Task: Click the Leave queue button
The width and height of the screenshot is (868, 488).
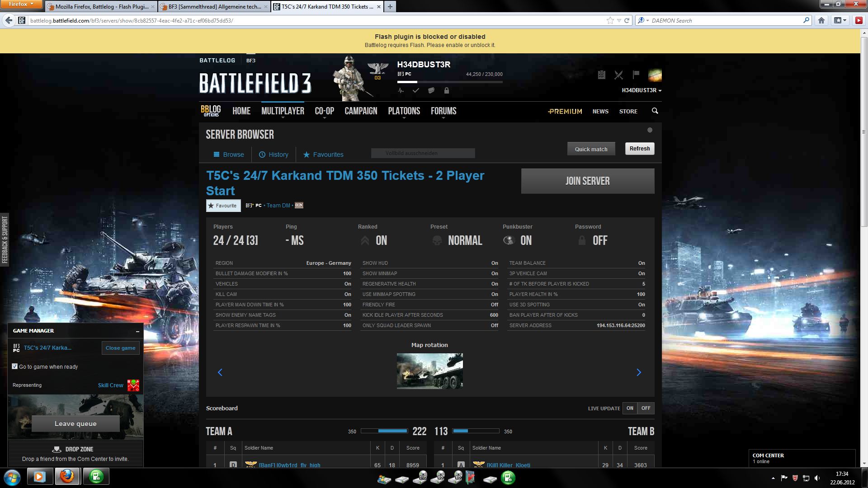Action: [x=75, y=423]
